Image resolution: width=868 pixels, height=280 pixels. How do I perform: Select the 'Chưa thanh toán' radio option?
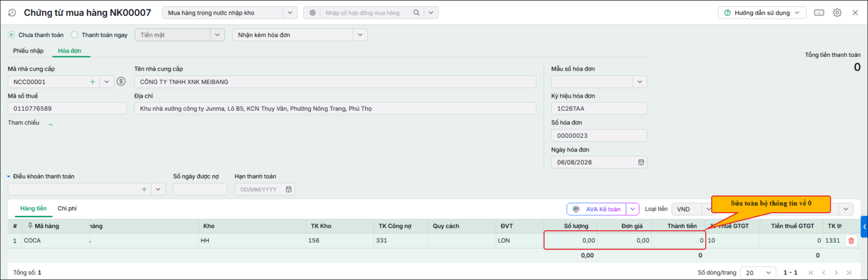pyautogui.click(x=11, y=35)
